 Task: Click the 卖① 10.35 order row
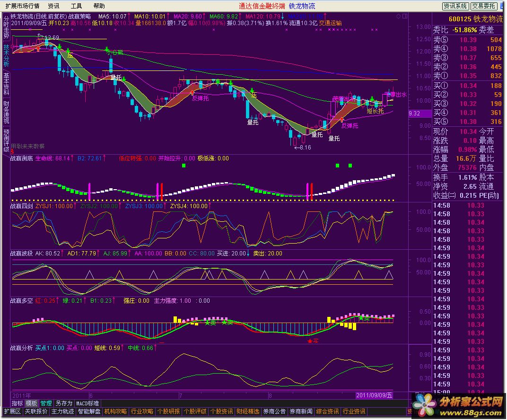(468, 76)
